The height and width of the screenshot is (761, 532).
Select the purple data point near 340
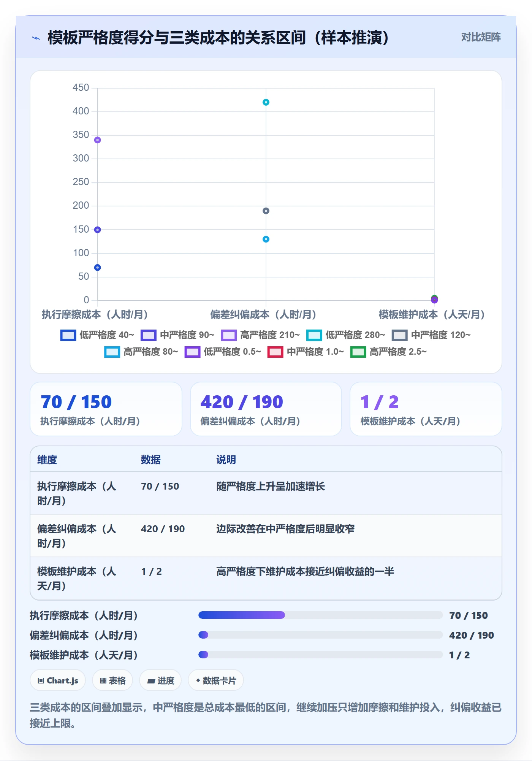pyautogui.click(x=98, y=140)
